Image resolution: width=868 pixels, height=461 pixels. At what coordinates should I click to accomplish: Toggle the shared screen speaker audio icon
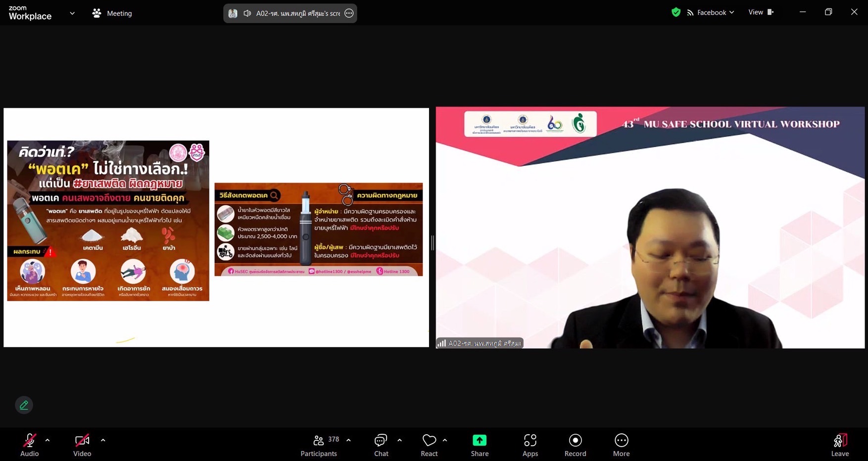(x=247, y=13)
